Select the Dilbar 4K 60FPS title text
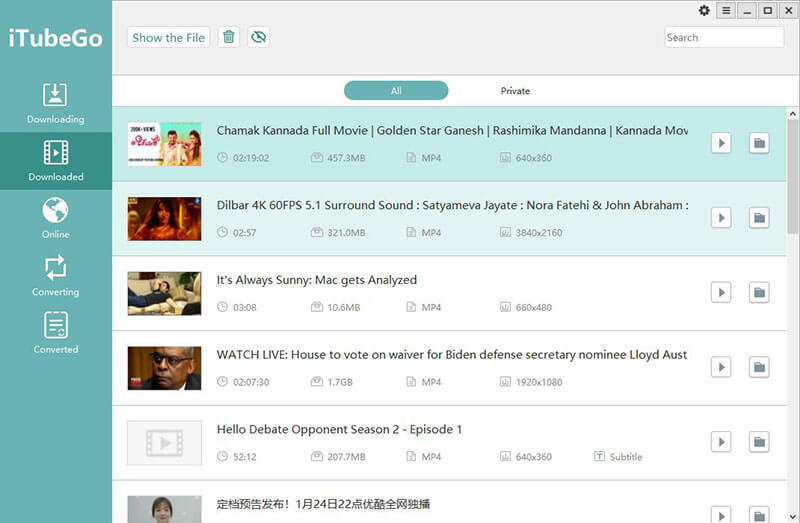 tap(453, 205)
